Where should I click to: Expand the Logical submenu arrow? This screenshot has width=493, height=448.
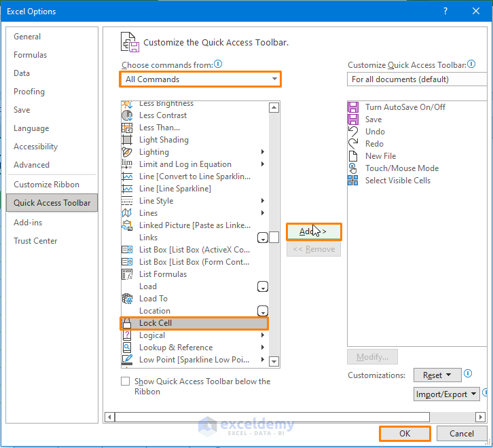[x=263, y=335]
